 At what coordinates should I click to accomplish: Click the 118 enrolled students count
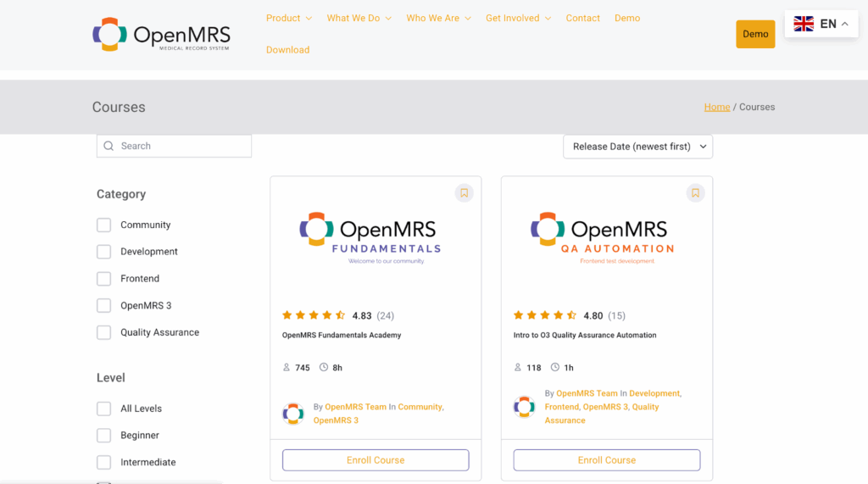tap(534, 368)
